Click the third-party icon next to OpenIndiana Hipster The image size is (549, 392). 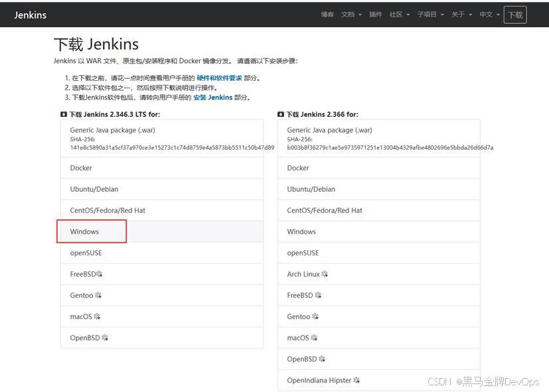click(356, 380)
